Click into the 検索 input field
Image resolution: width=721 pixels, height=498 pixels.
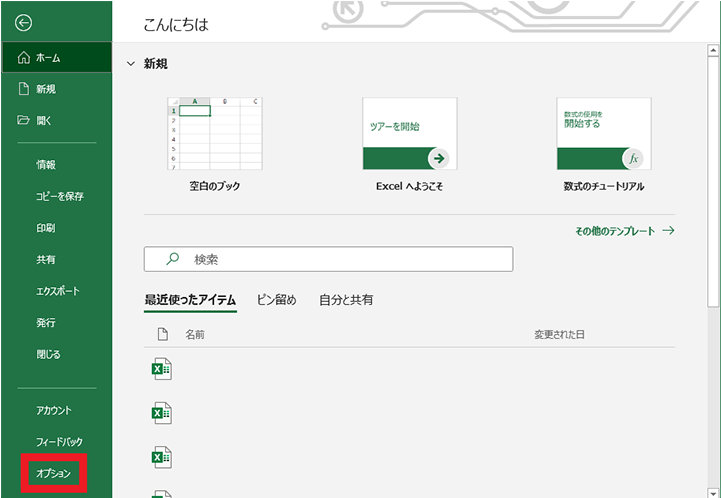(x=328, y=259)
